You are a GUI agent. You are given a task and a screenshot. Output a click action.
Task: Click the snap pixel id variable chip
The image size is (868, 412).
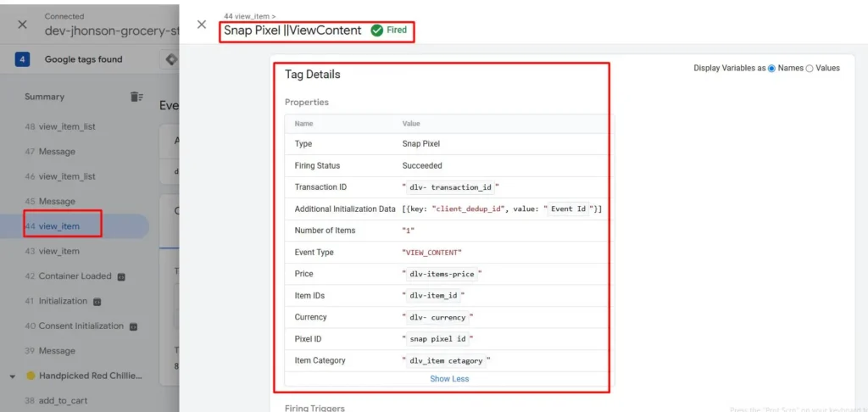pyautogui.click(x=437, y=339)
